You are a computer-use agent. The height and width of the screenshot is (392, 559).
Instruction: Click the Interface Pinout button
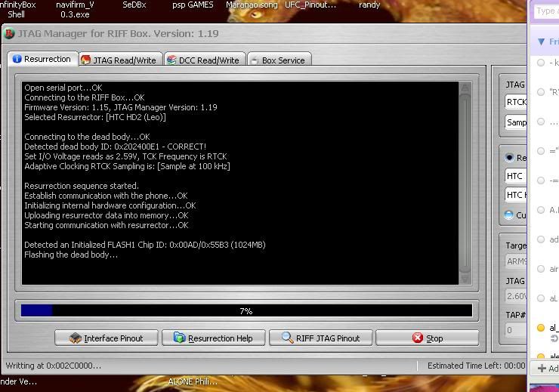(107, 338)
